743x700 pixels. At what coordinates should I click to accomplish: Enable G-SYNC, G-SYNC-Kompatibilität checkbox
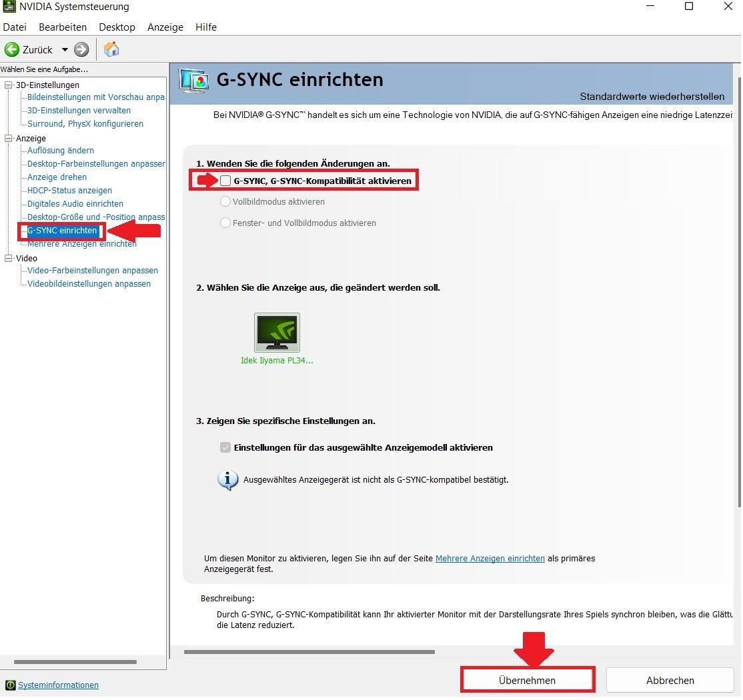tap(225, 181)
